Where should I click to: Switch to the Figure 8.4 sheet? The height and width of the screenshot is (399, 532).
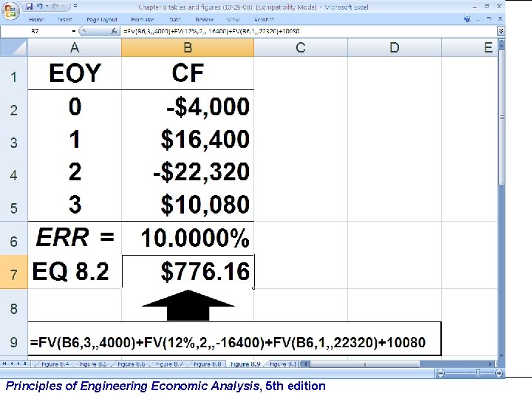(55, 364)
